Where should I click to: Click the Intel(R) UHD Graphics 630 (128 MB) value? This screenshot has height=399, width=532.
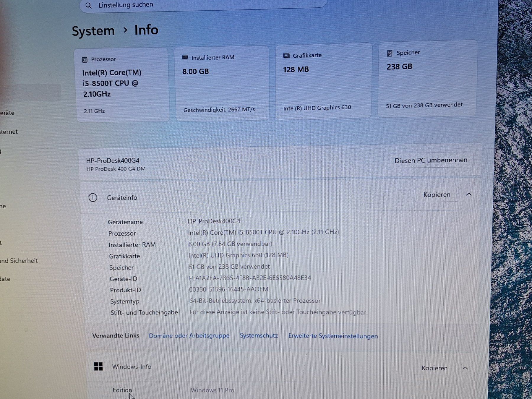pos(238,255)
